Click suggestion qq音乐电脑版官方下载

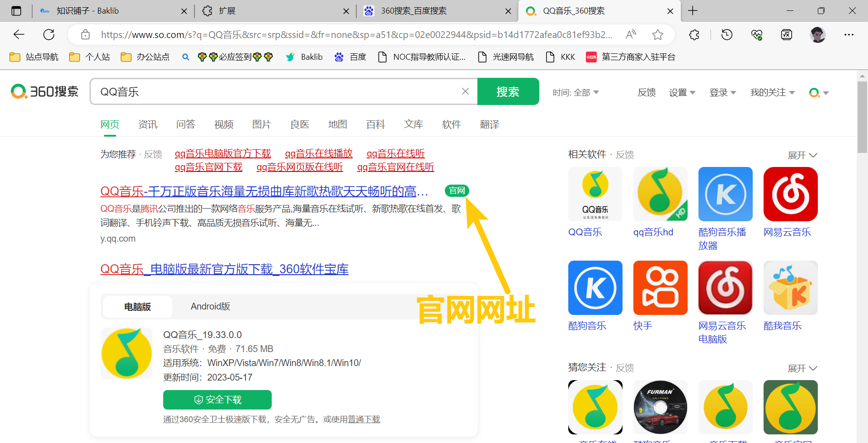coord(223,153)
